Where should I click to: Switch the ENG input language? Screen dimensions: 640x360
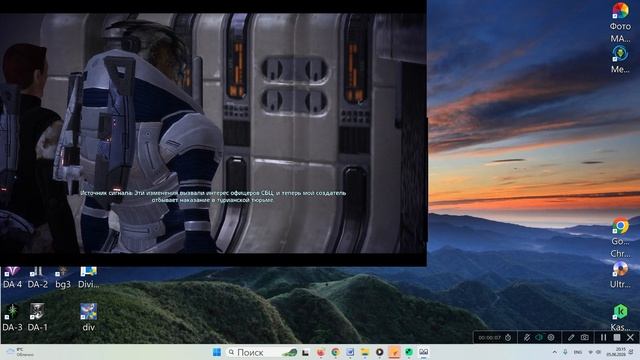578,352
